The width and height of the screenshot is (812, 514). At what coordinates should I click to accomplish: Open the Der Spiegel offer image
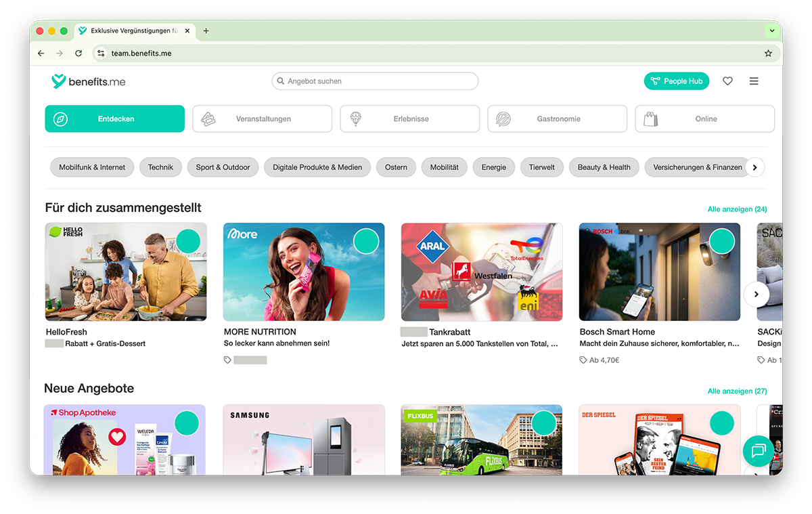pos(660,440)
